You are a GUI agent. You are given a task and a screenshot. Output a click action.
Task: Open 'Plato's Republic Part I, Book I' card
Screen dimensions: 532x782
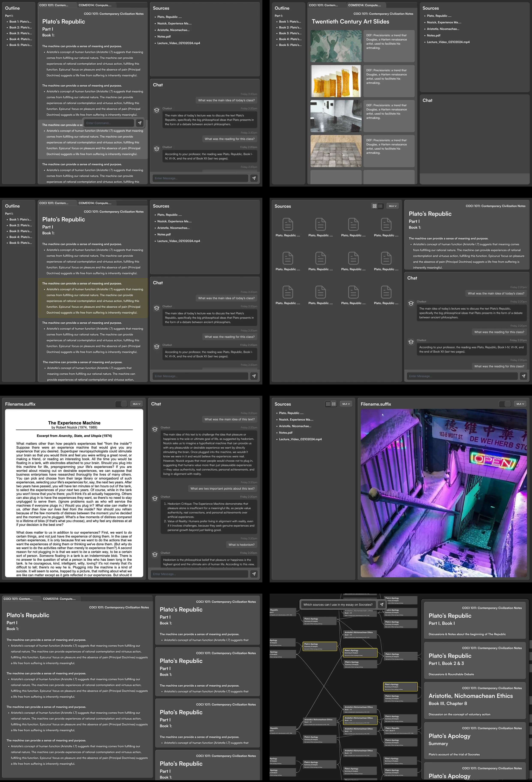[475, 620]
